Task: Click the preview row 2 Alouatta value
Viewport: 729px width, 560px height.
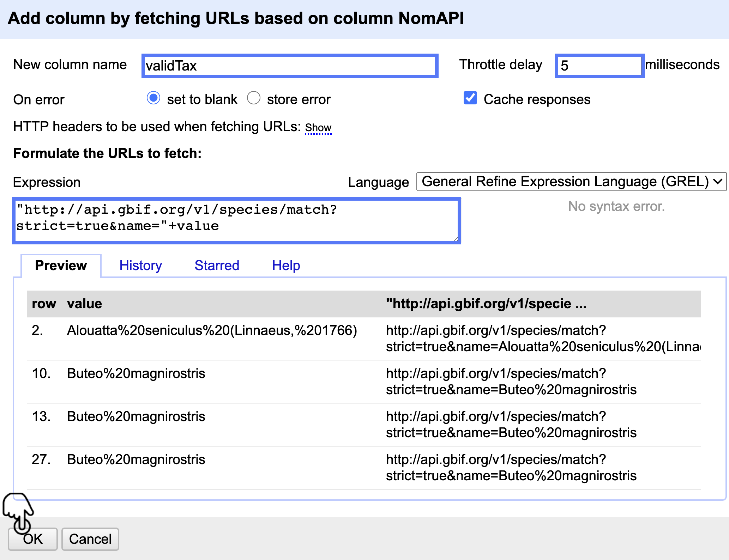Action: pyautogui.click(x=212, y=330)
